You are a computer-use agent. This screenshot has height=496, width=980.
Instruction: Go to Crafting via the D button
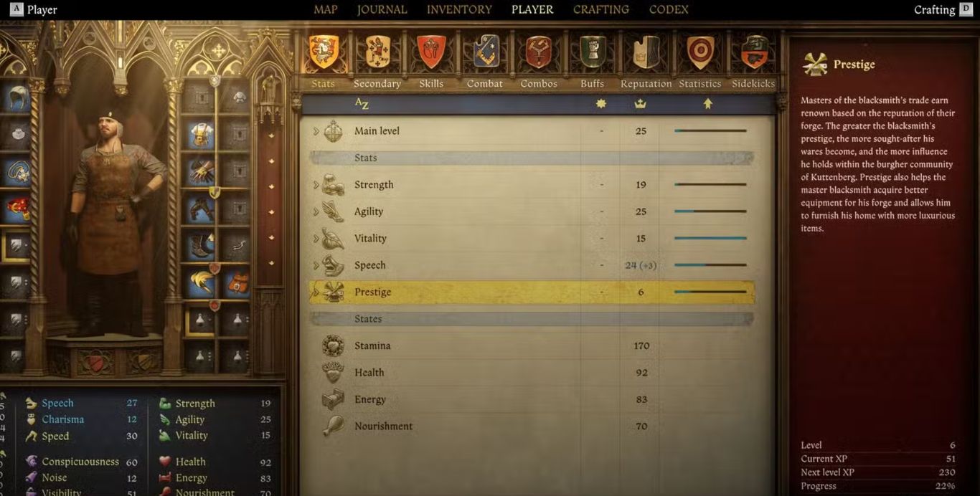tap(966, 9)
